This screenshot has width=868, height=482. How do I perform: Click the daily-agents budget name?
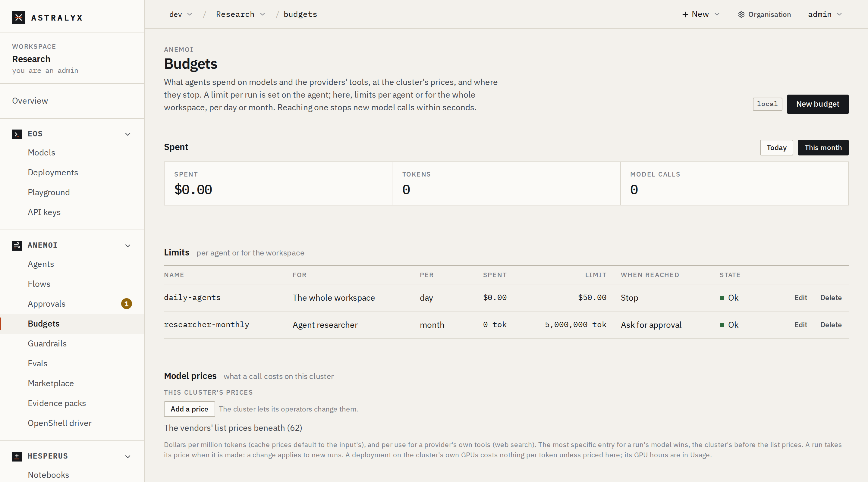tap(192, 297)
